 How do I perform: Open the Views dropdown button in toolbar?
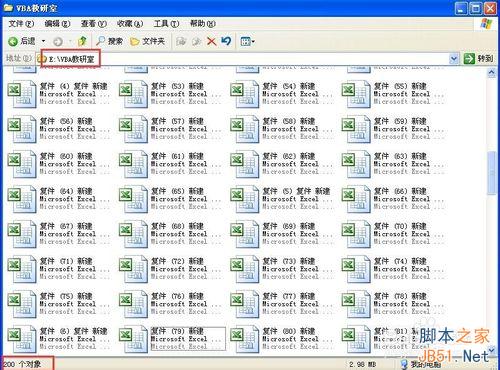(x=247, y=41)
